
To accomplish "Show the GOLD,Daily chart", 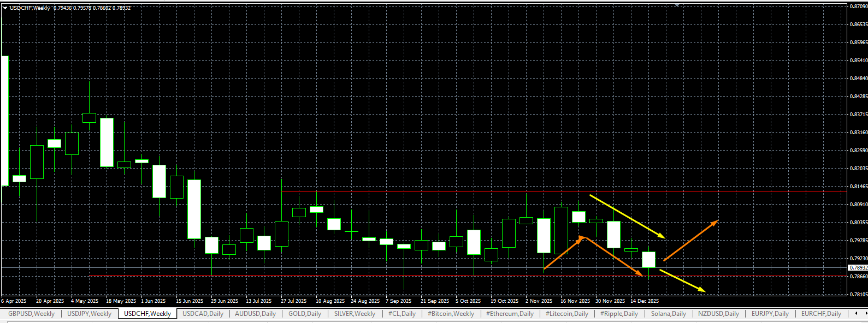I will [x=305, y=314].
